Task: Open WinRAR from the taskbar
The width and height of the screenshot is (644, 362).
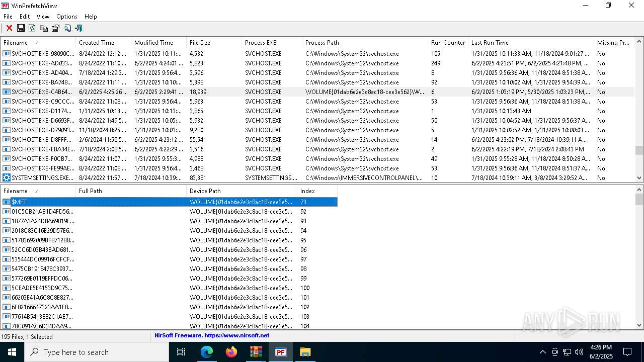Action: click(x=256, y=352)
